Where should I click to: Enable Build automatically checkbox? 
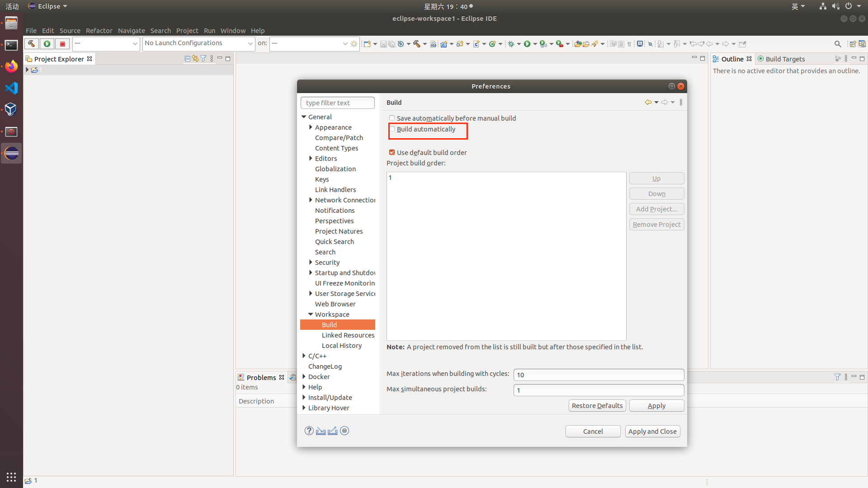point(392,129)
